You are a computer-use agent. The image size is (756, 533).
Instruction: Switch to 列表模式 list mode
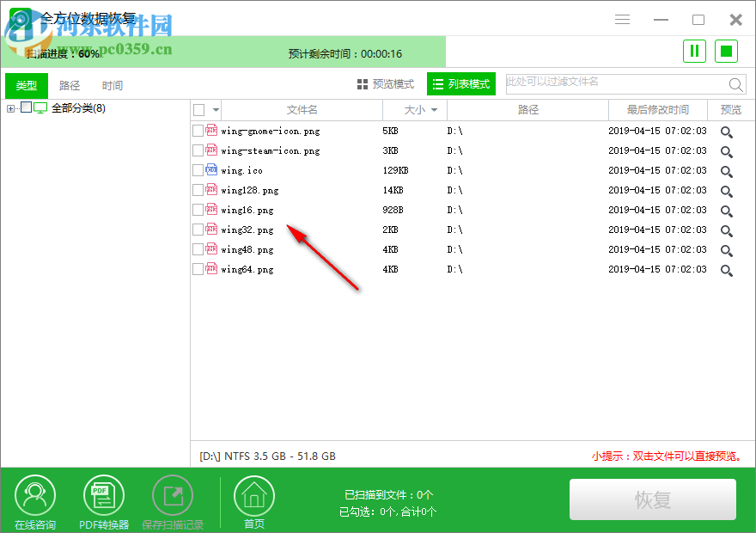click(x=461, y=84)
